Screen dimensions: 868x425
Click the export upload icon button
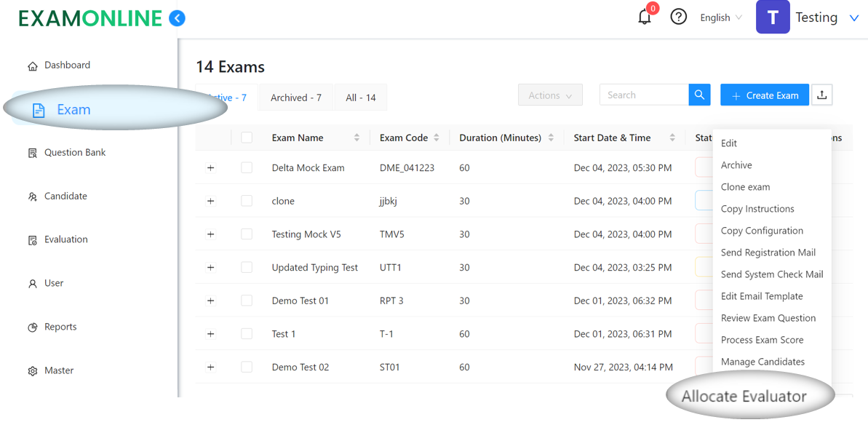point(822,95)
